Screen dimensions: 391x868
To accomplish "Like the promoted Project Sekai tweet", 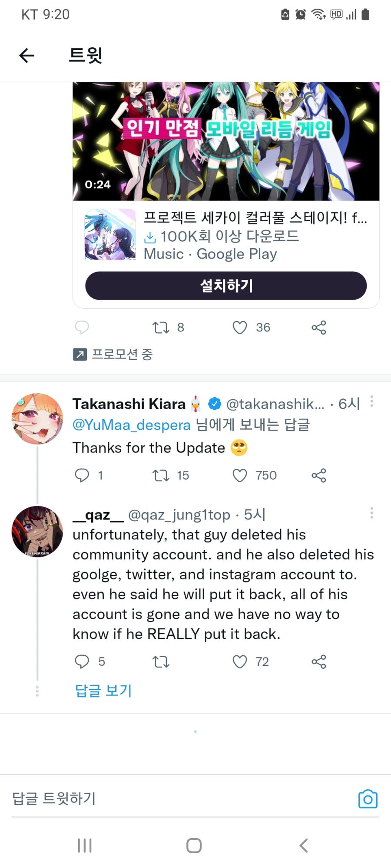I will pos(240,327).
